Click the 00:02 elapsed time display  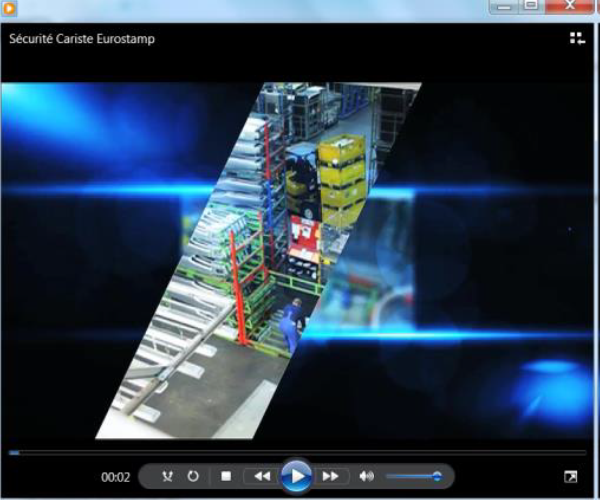pyautogui.click(x=116, y=477)
